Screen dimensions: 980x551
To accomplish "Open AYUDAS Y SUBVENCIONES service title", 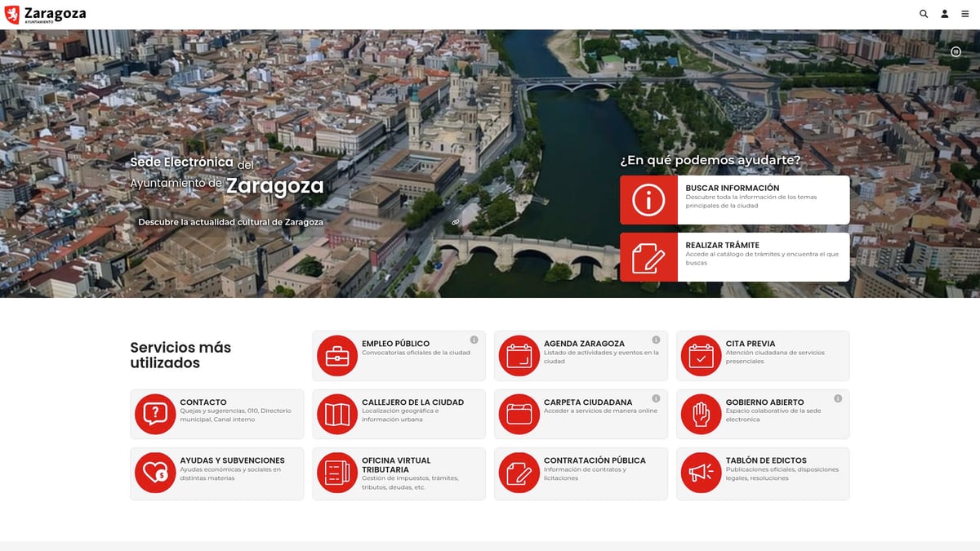I will [232, 460].
